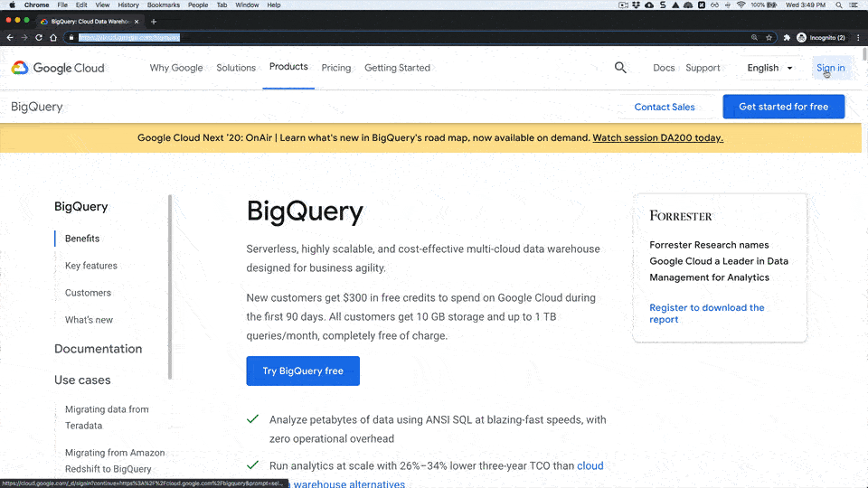Click the zoom magnifier in address bar
This screenshot has width=868, height=488.
[754, 38]
